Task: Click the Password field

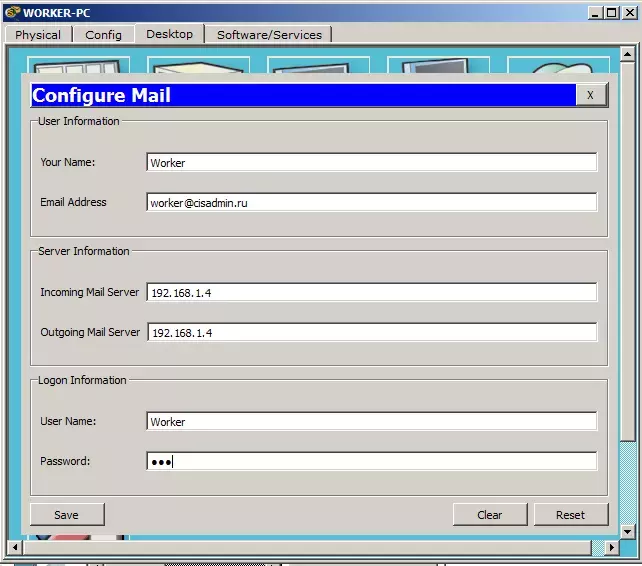Action: (371, 461)
